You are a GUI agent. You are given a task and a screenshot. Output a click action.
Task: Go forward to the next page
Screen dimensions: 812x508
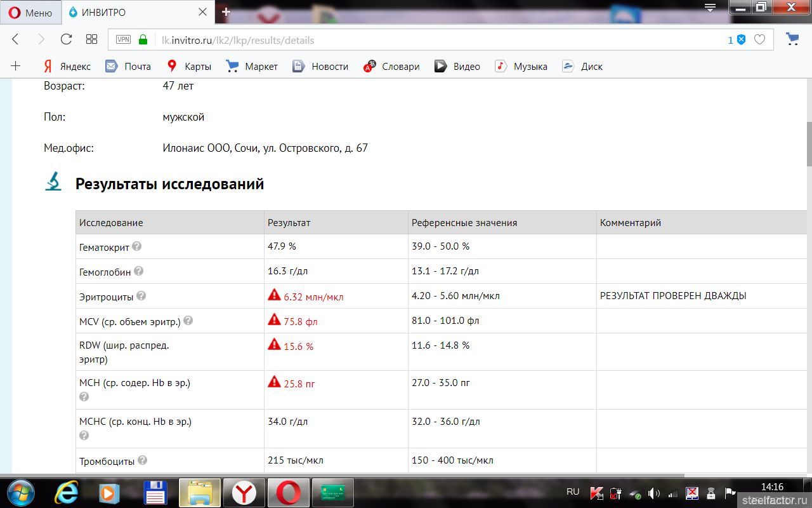[x=41, y=39]
